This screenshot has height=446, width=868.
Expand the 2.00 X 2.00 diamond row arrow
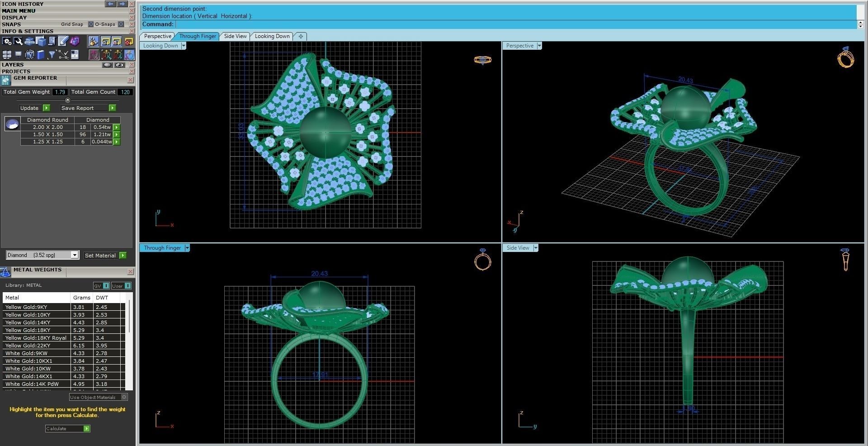coord(117,128)
